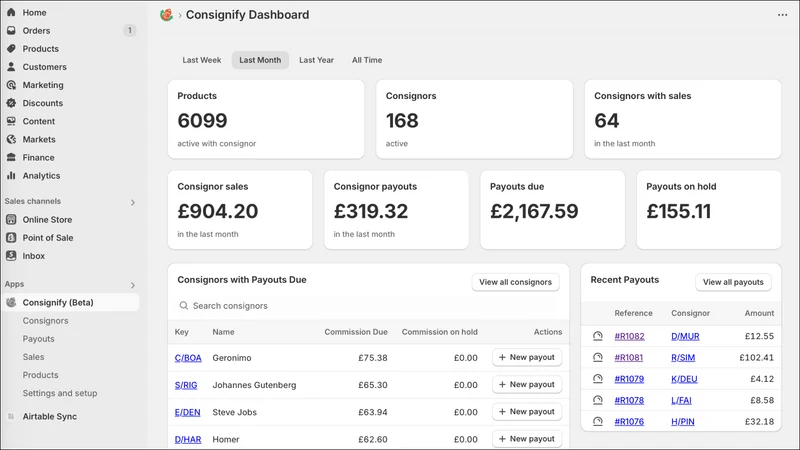Viewport: 800px width, 450px height.
Task: Open payout reference #R1078
Action: tap(629, 401)
